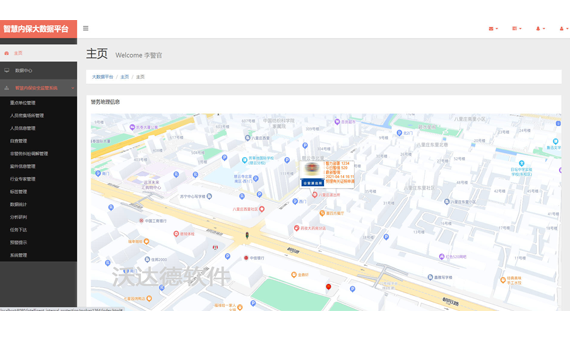Open 行业专家管理 in the sidebar
Screen dimensions: 570x360
(23, 179)
